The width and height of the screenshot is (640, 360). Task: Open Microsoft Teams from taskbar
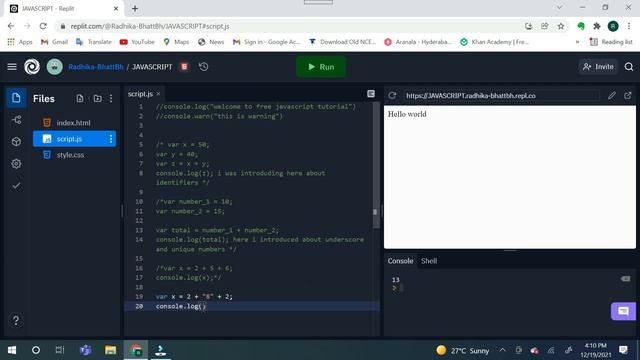[85, 350]
